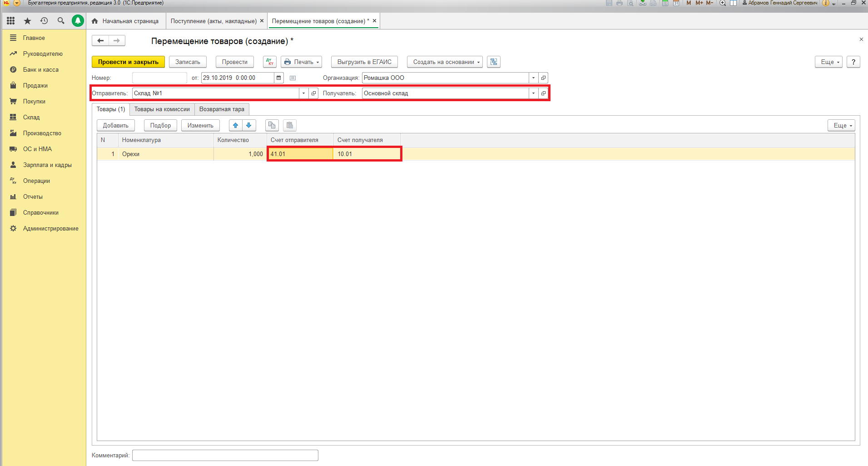The width and height of the screenshot is (868, 466).
Task: Expand Получатель dropdown arrow
Action: pyautogui.click(x=534, y=93)
